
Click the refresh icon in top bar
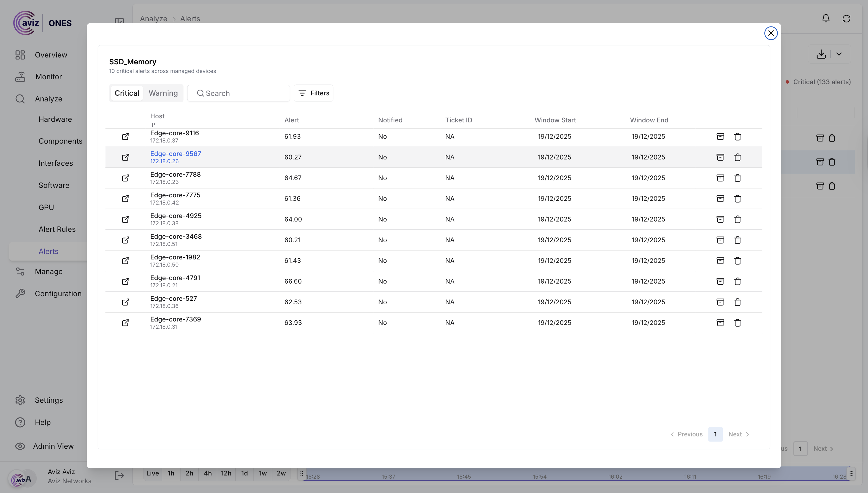click(846, 18)
